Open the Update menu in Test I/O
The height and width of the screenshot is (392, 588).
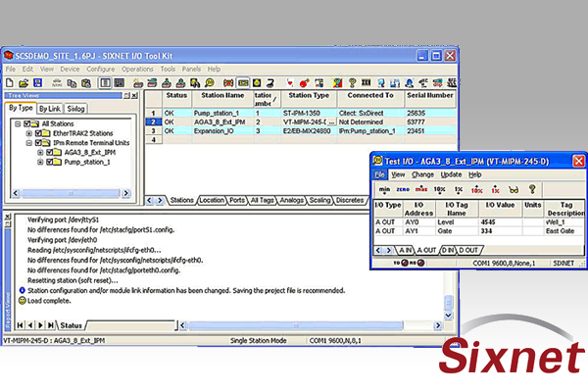[451, 174]
